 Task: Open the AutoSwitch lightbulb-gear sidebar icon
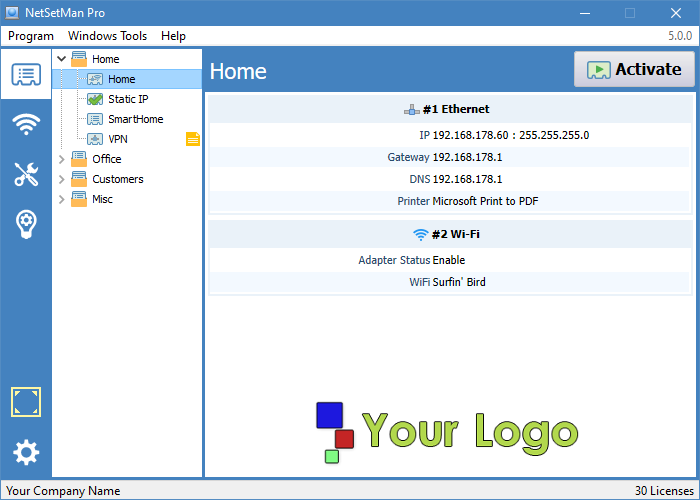26,224
